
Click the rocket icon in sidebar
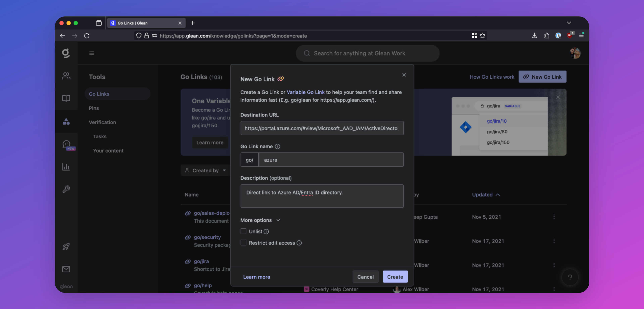click(x=66, y=246)
